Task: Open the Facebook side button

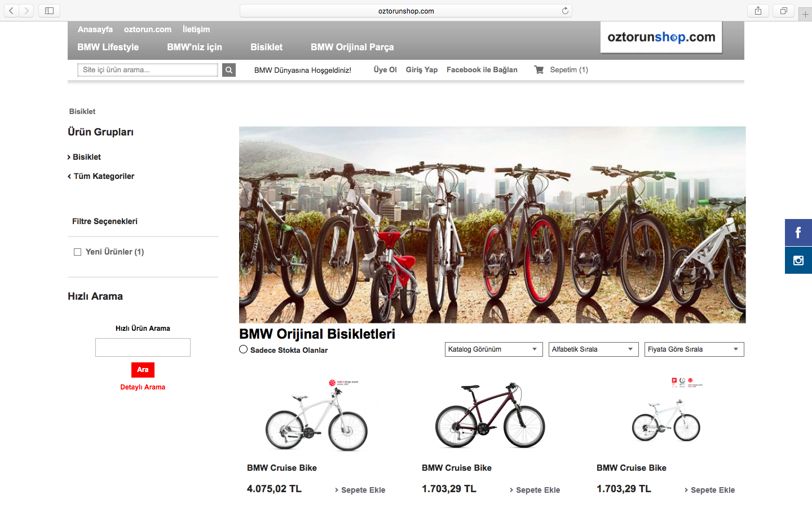Action: [798, 233]
